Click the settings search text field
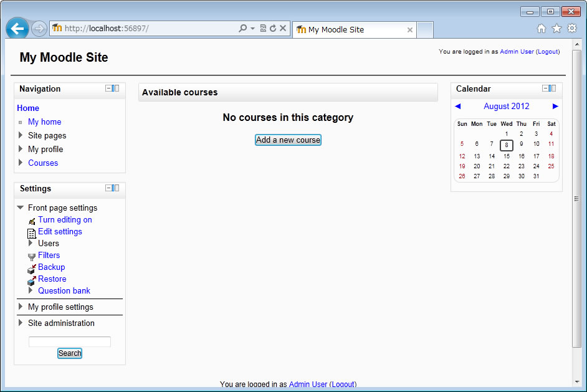The image size is (587, 392). 70,342
